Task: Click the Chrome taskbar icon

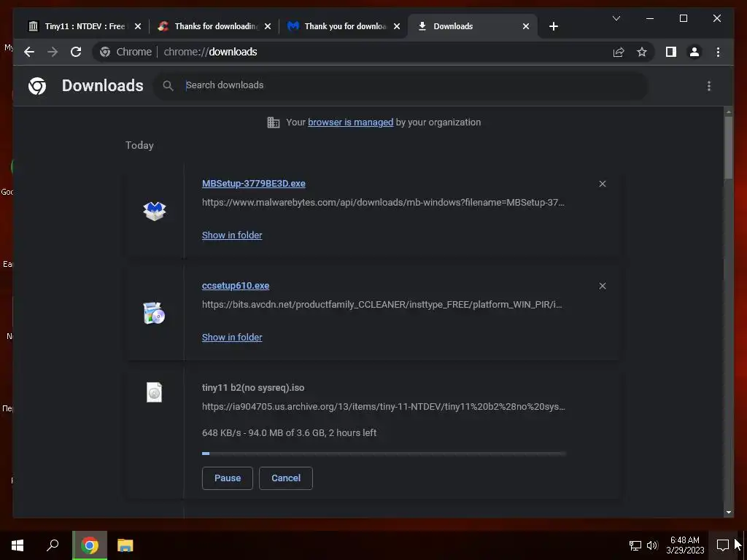Action: coord(90,545)
